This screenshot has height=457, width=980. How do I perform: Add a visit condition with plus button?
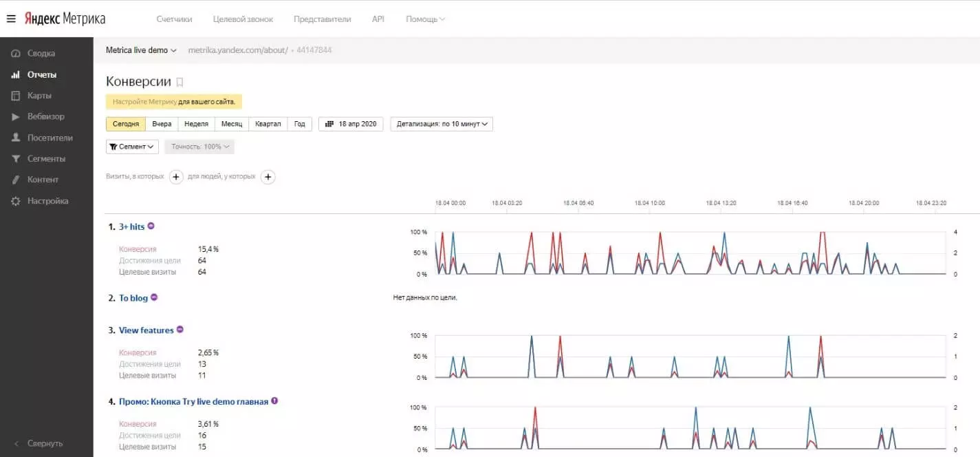coord(176,177)
